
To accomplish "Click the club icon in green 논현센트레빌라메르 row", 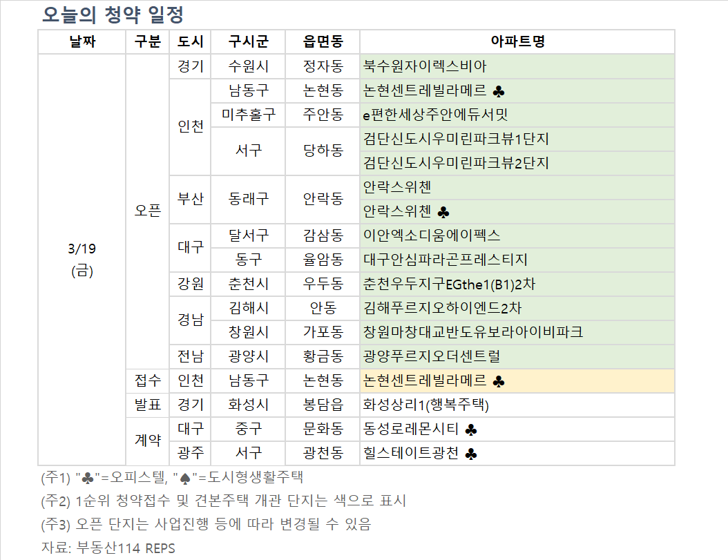I will [x=500, y=91].
